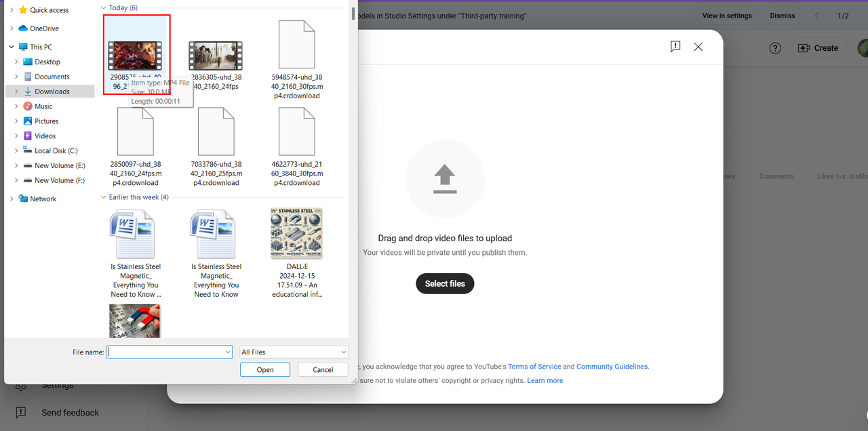Select New Volume (F:) drive icon

click(28, 180)
